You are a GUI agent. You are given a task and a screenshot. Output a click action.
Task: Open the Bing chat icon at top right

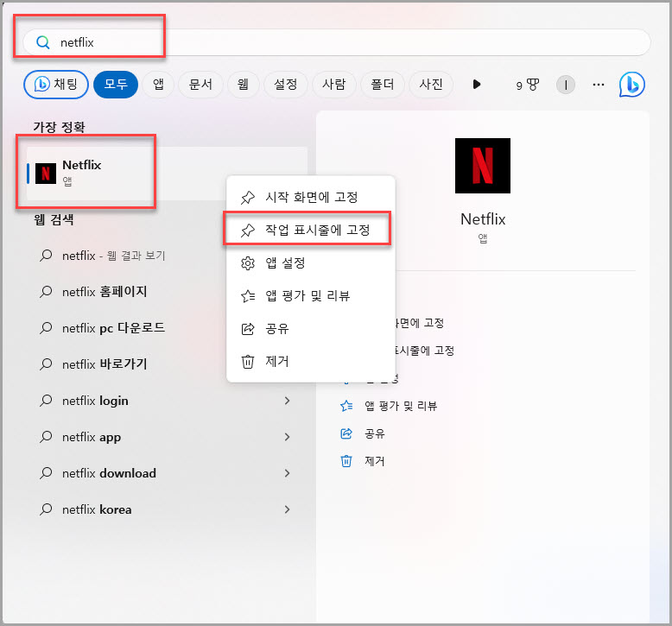click(x=631, y=85)
